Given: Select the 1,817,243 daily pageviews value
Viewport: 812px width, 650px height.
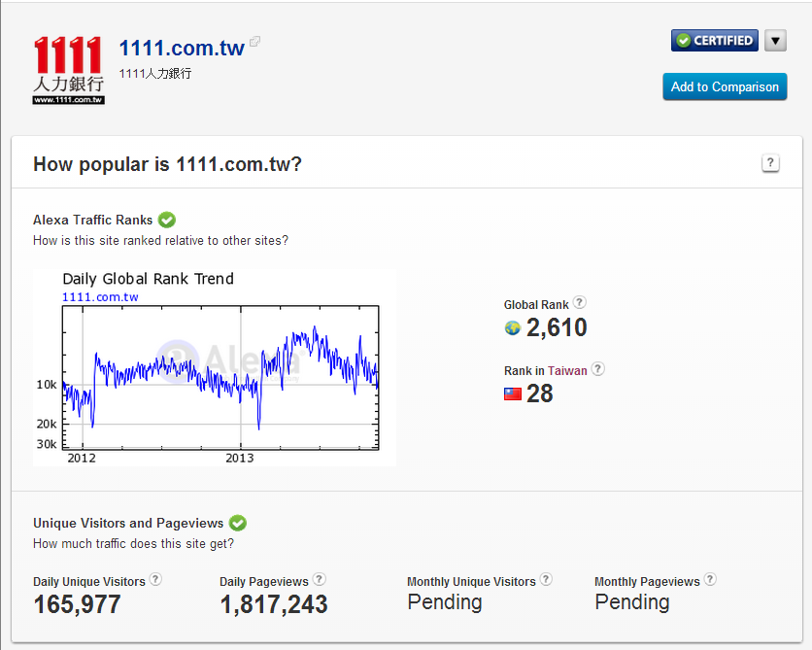Looking at the screenshot, I should point(274,604).
